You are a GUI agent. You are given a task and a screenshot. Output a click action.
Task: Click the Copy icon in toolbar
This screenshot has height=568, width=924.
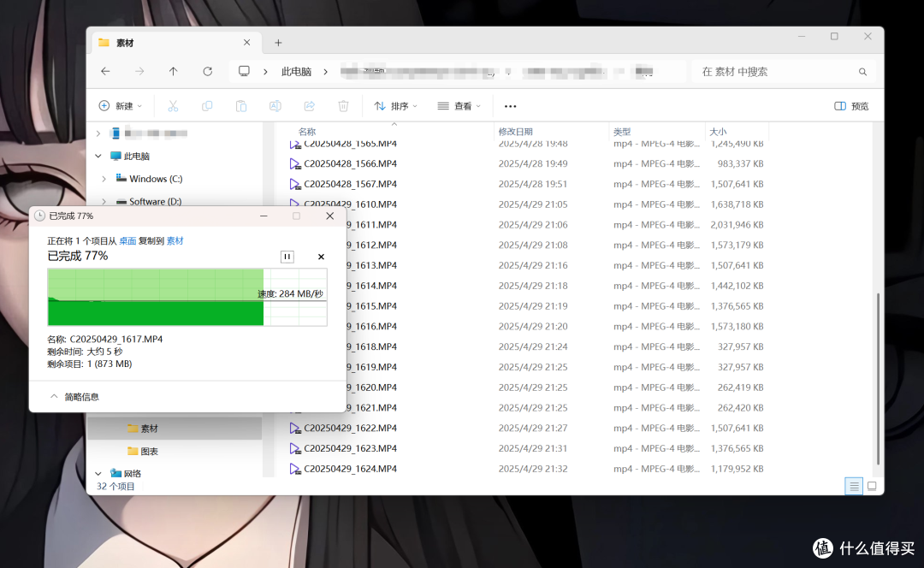coord(207,106)
